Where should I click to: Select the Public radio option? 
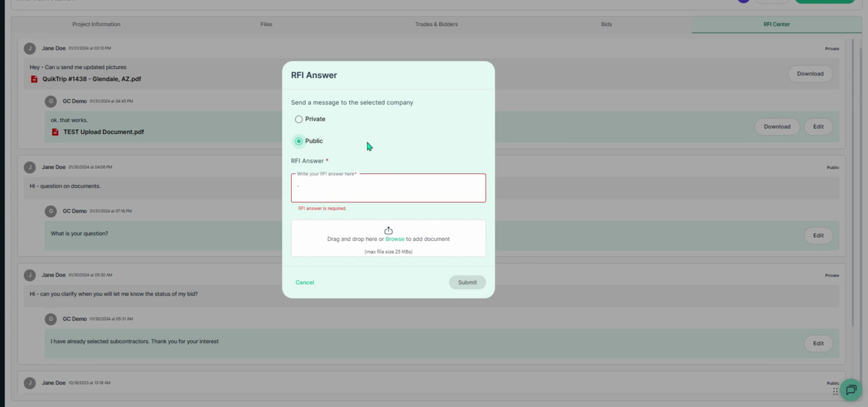[x=299, y=141]
